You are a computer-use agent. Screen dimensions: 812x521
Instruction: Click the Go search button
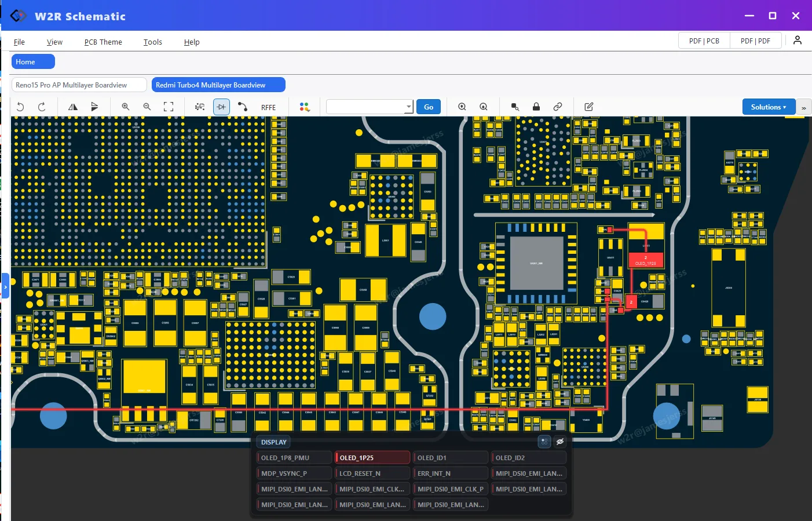(429, 107)
